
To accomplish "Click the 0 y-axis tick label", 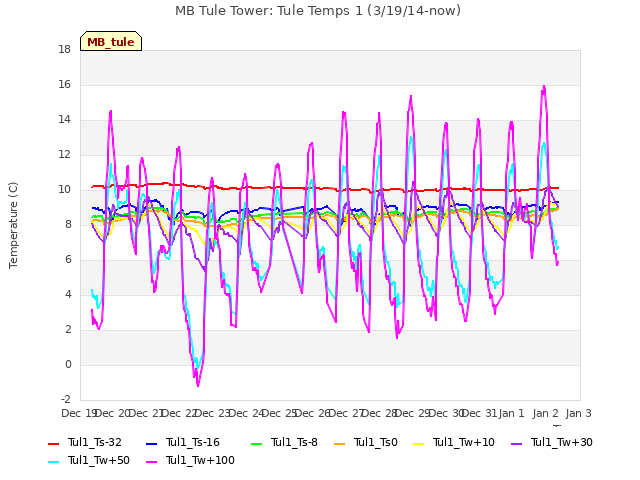I will (68, 364).
